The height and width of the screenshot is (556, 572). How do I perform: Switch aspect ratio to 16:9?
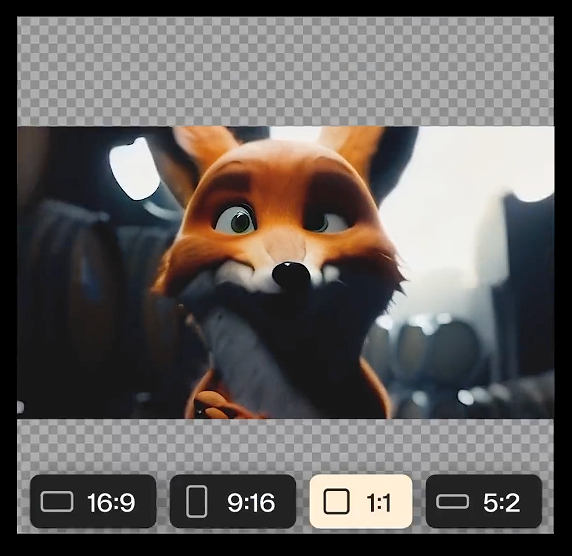click(93, 501)
